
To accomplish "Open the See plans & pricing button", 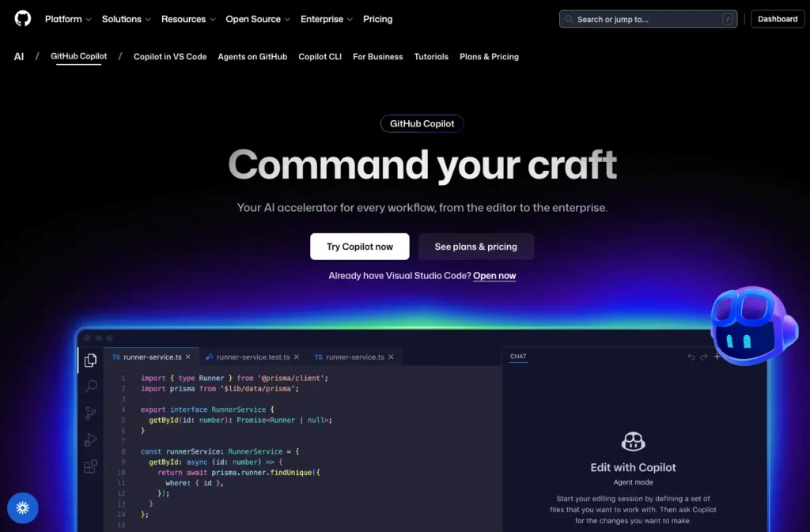I will point(475,246).
